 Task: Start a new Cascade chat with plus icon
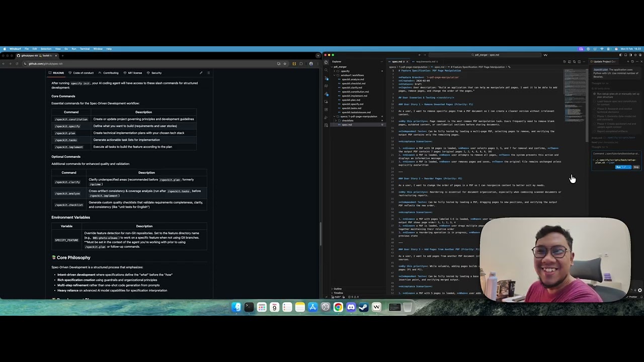click(628, 61)
